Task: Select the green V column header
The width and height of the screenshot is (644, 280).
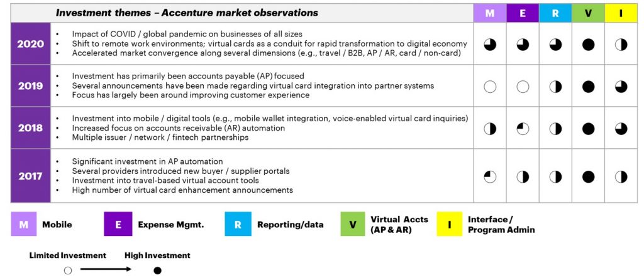Action: pos(588,13)
